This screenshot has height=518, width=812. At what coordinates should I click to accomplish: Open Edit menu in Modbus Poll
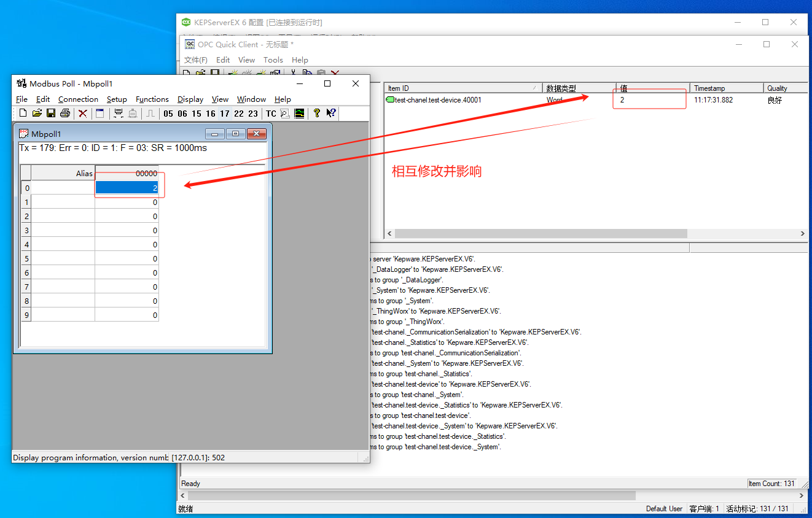(x=43, y=99)
